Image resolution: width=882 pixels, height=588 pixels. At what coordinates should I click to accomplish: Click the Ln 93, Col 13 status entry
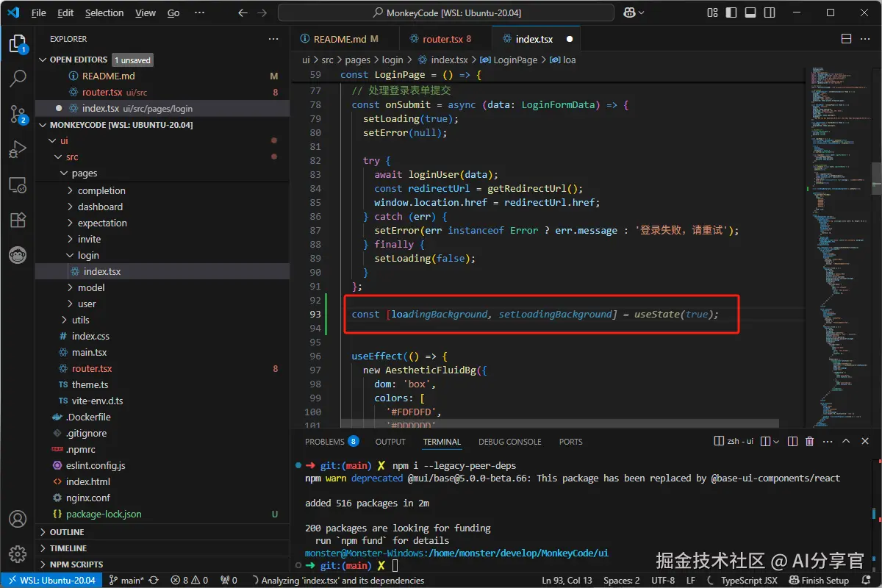[x=567, y=580]
